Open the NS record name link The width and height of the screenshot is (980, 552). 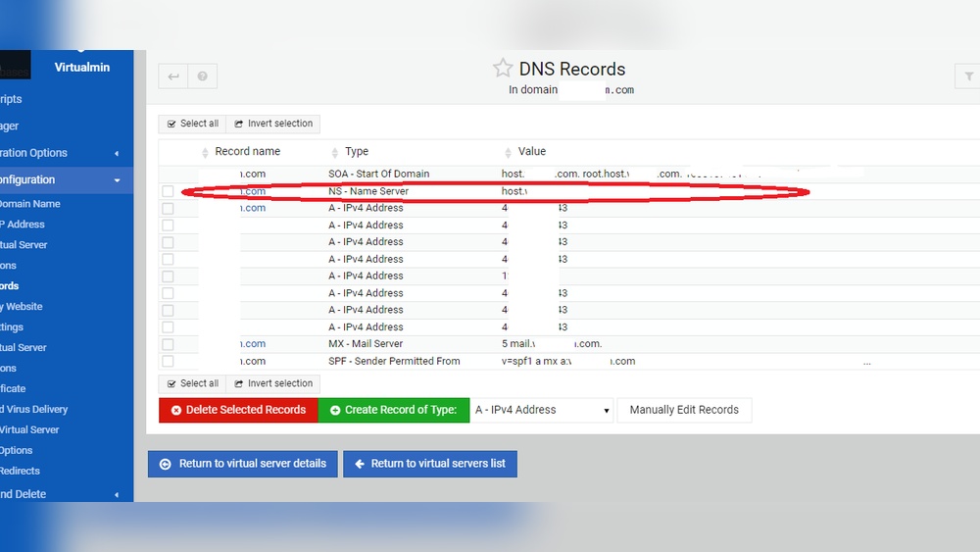click(x=253, y=191)
